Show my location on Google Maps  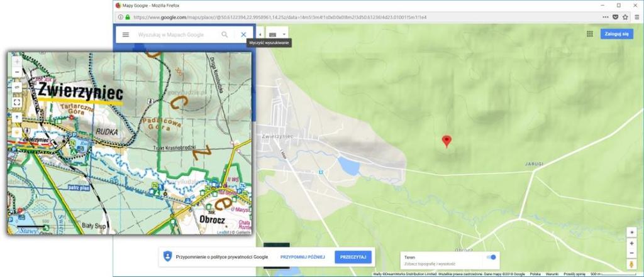pos(631,232)
